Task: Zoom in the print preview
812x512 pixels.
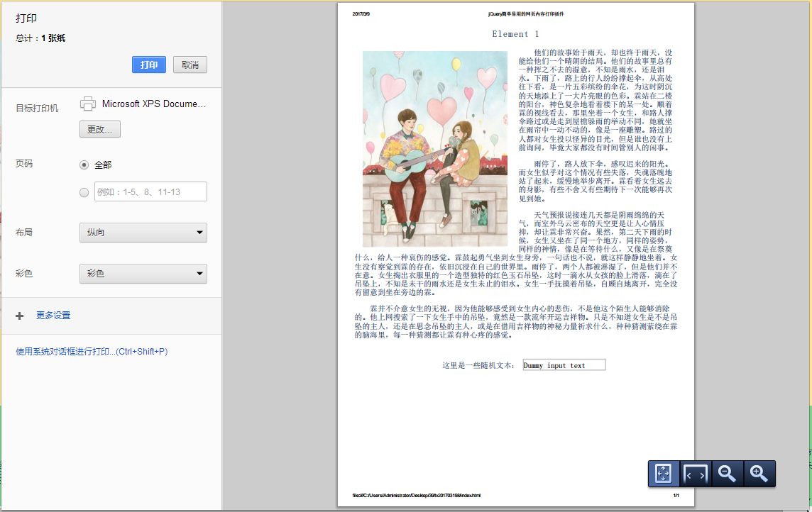Action: [759, 473]
